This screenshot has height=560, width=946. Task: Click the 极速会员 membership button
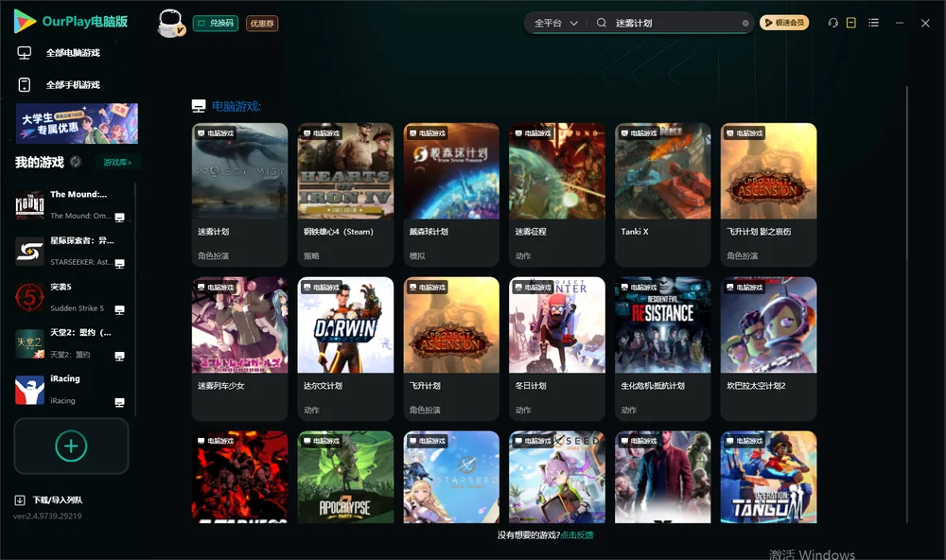784,23
